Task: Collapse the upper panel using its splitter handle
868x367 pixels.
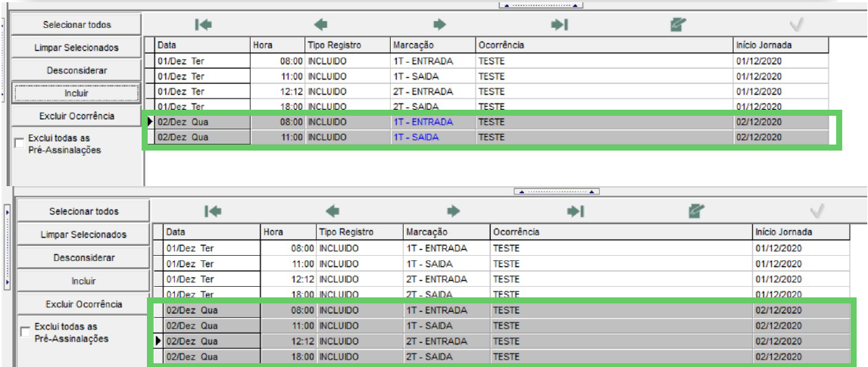Action: pyautogui.click(x=541, y=5)
